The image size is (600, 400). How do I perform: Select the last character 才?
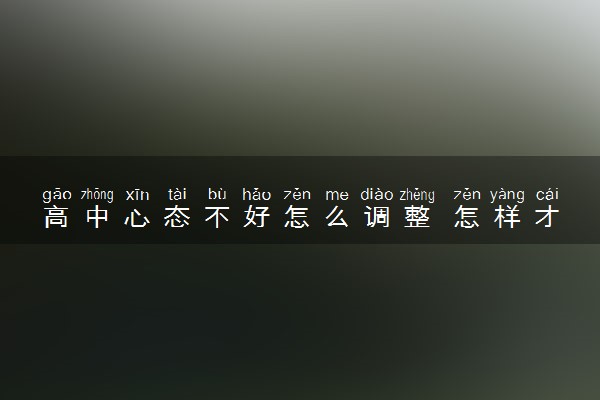click(547, 217)
